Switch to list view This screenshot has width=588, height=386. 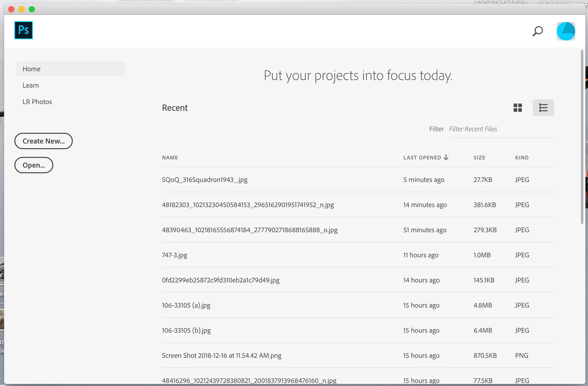tap(543, 108)
